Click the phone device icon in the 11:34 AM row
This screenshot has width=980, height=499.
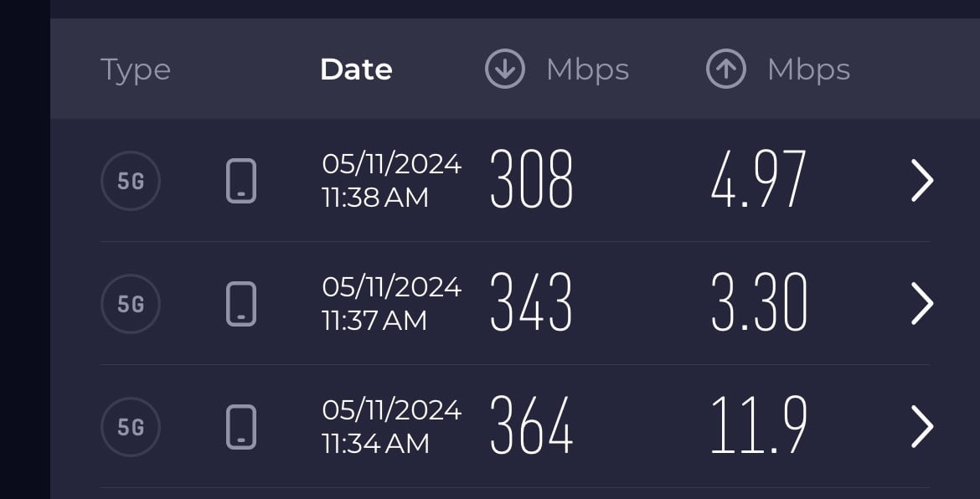(x=241, y=427)
